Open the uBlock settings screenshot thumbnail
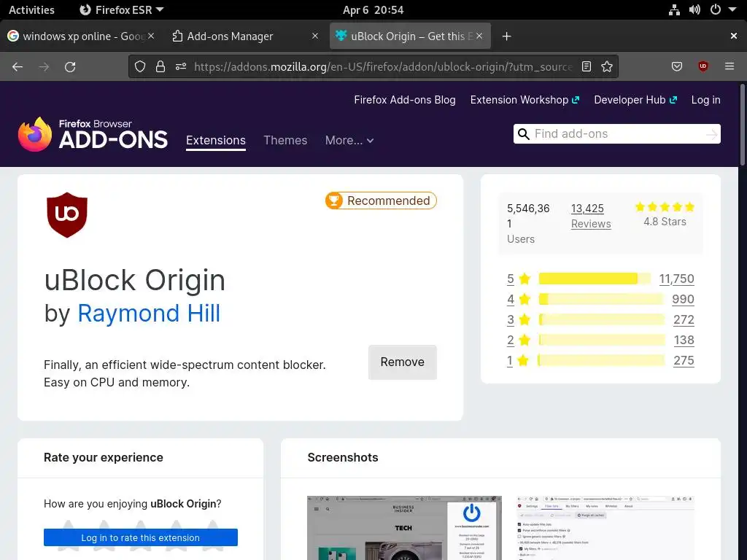 [x=605, y=528]
